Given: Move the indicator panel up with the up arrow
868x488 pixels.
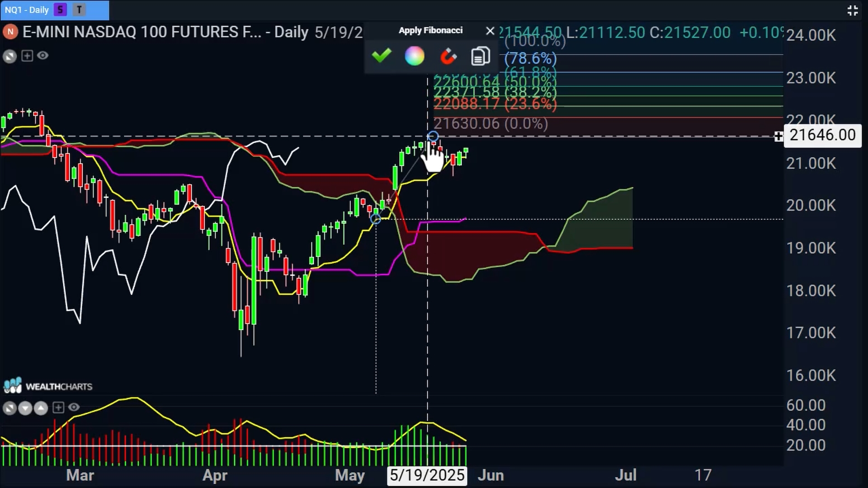Looking at the screenshot, I should coord(41,408).
